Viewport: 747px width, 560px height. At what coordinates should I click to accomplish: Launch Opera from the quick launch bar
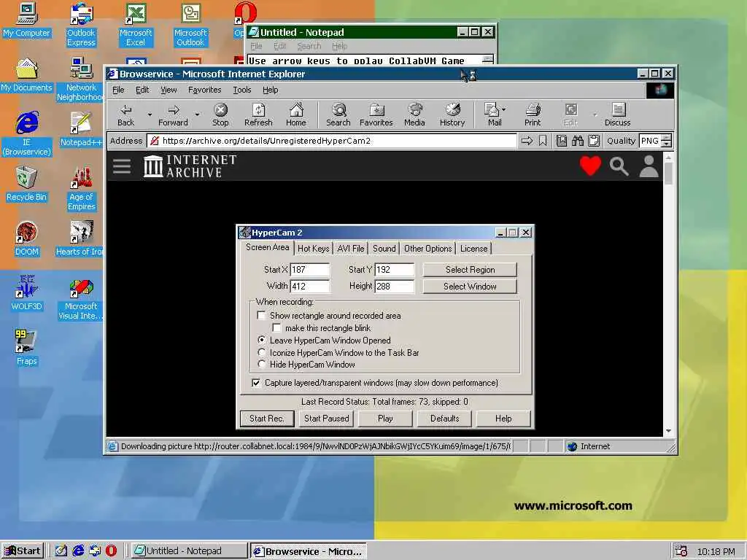click(x=111, y=551)
